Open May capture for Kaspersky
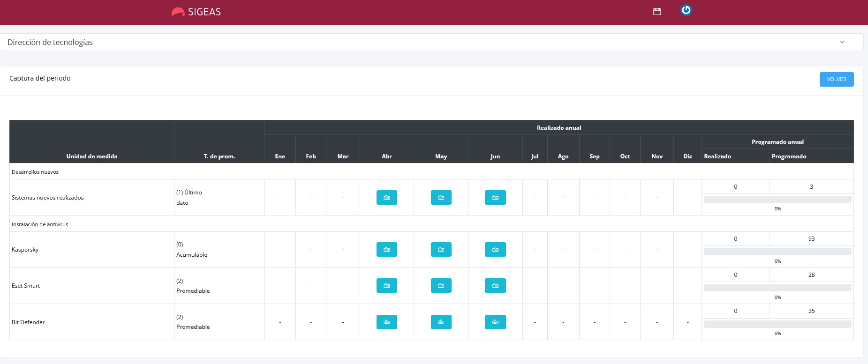This screenshot has height=364, width=868. [441, 249]
